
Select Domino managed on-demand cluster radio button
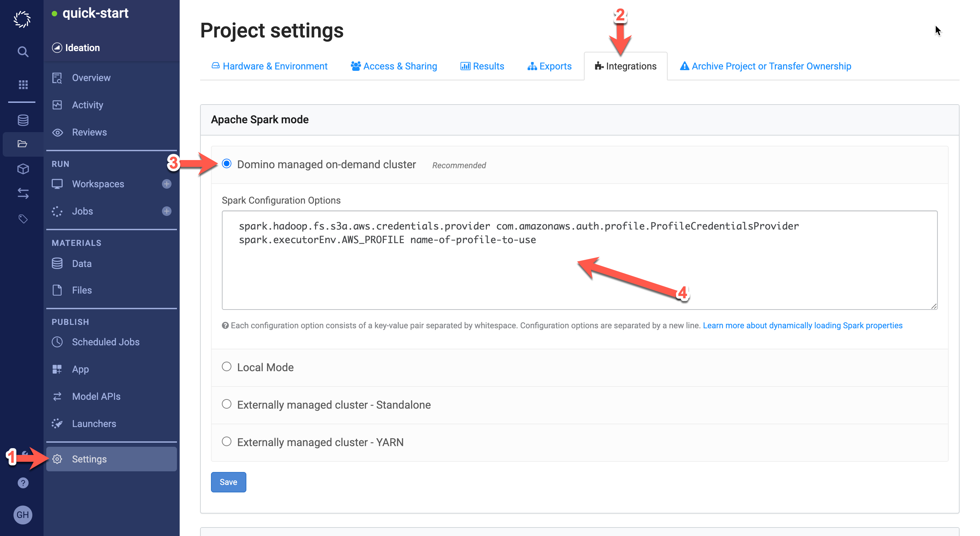click(227, 164)
